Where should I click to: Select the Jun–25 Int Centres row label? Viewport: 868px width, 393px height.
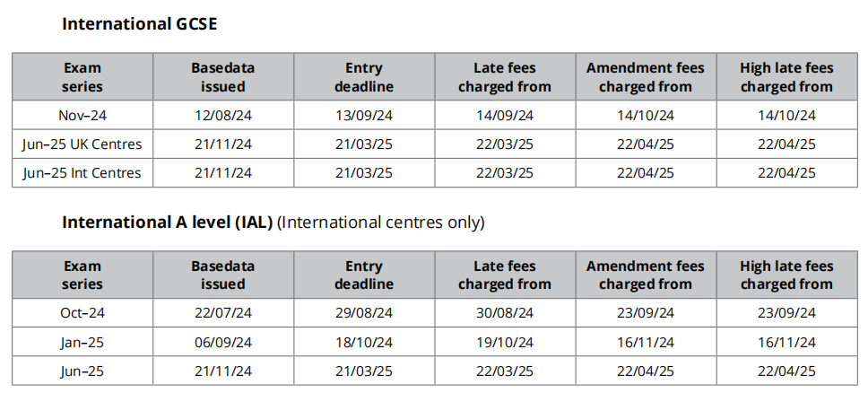coord(82,173)
